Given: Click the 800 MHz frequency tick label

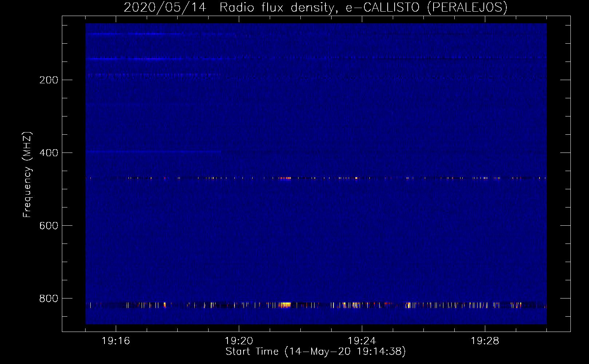Looking at the screenshot, I should (49, 298).
